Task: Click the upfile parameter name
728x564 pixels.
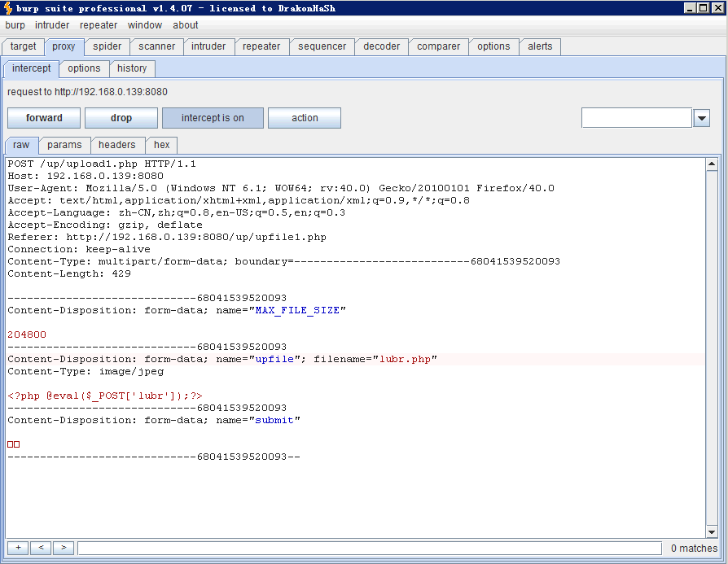Action: click(x=275, y=359)
